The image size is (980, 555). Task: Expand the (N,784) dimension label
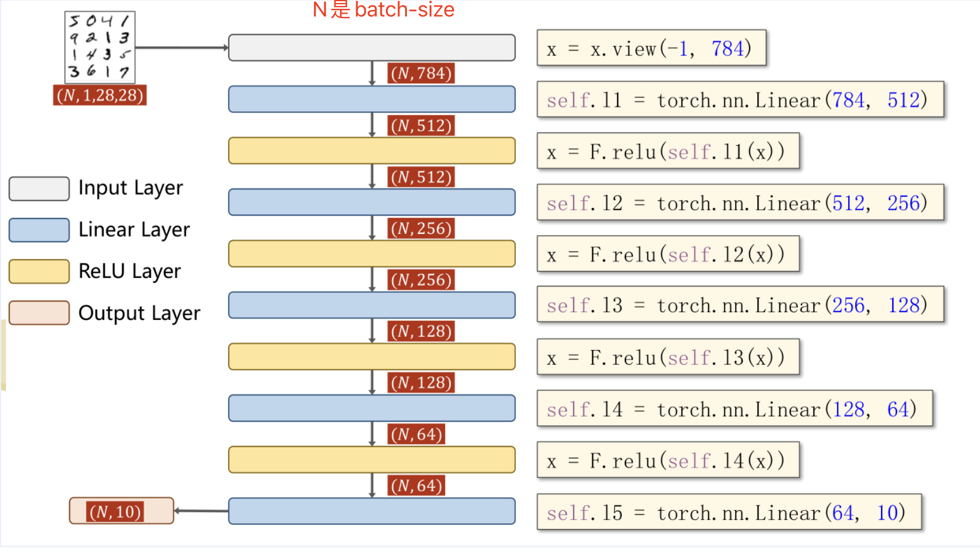click(x=421, y=73)
